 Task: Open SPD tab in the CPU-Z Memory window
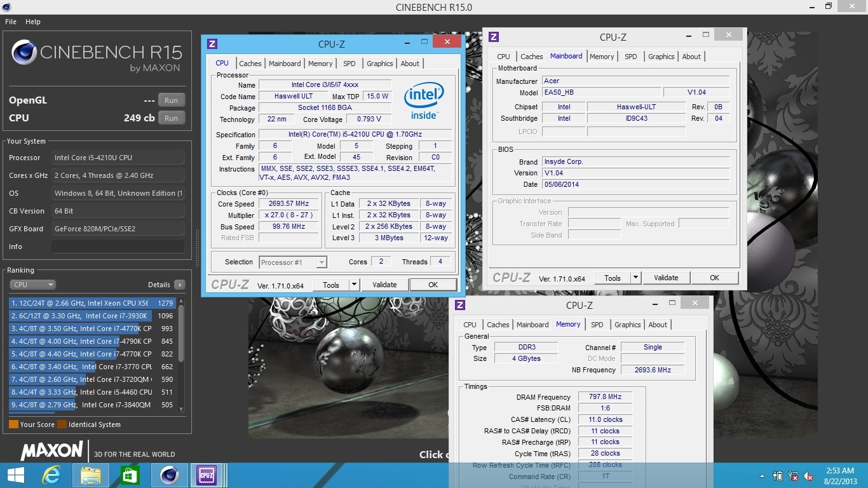pyautogui.click(x=597, y=325)
